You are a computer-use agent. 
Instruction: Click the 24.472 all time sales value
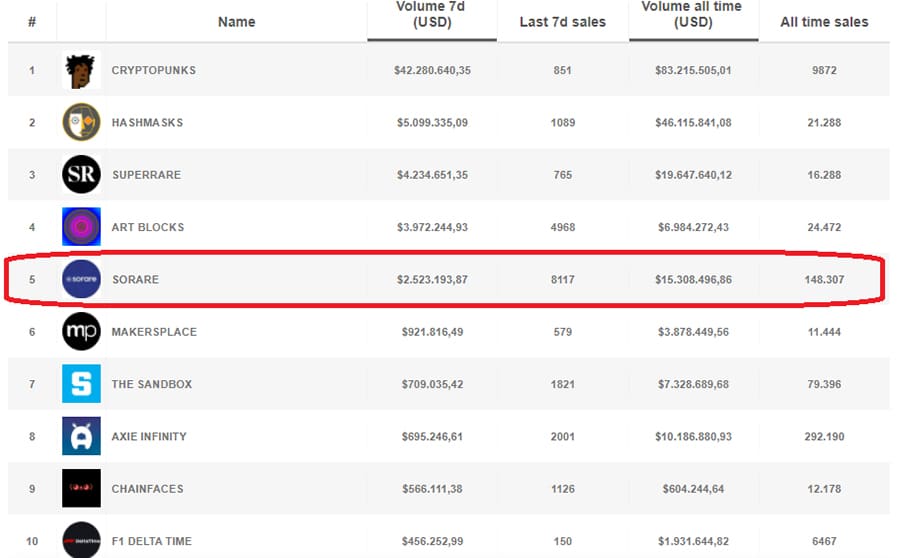click(x=824, y=227)
